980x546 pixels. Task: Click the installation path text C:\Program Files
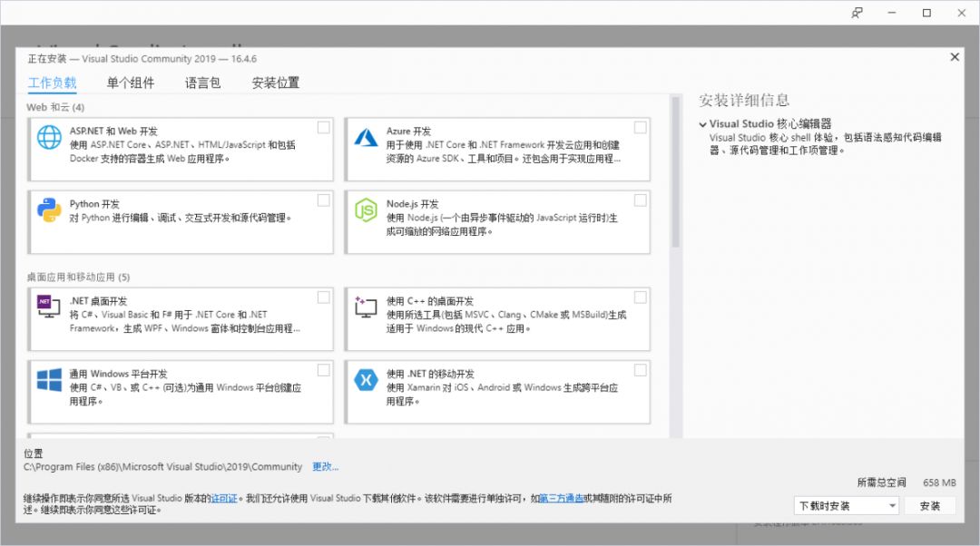162,467
